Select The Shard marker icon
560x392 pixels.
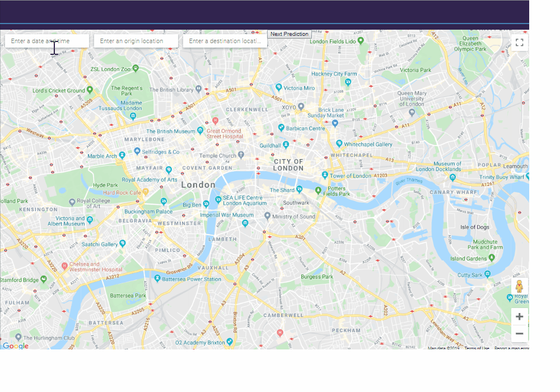click(299, 189)
